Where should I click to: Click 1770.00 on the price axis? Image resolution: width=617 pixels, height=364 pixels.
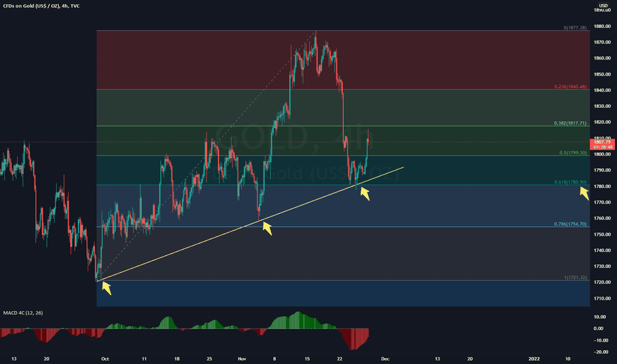pyautogui.click(x=602, y=203)
